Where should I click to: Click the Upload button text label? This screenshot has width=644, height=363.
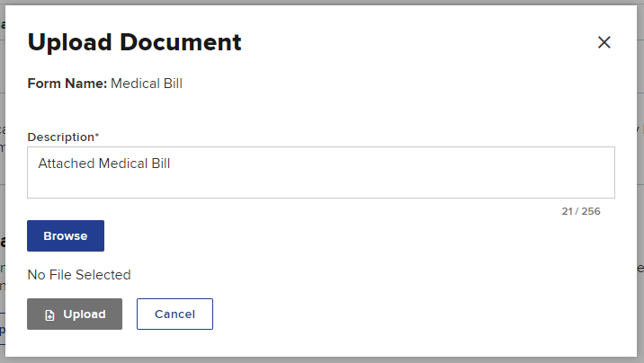pyautogui.click(x=85, y=314)
